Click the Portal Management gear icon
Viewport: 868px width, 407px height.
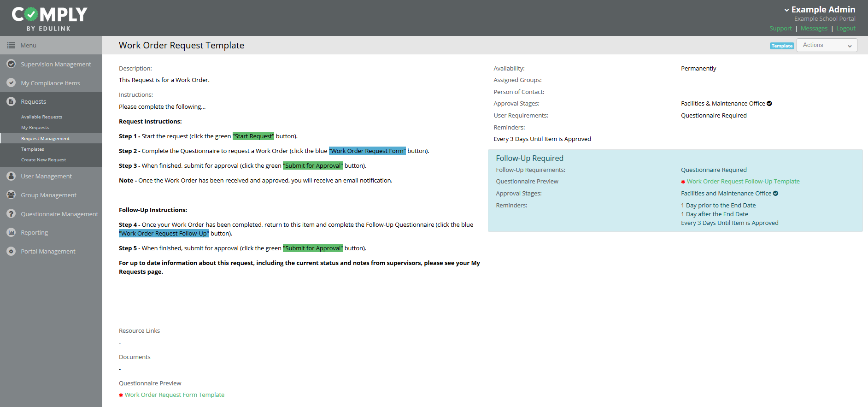click(x=11, y=251)
